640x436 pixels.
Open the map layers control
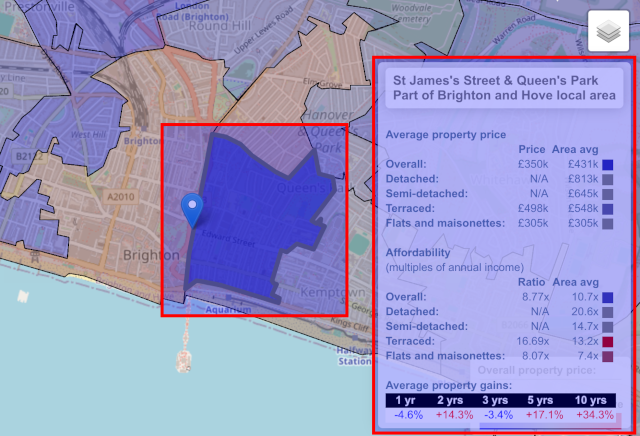[606, 31]
